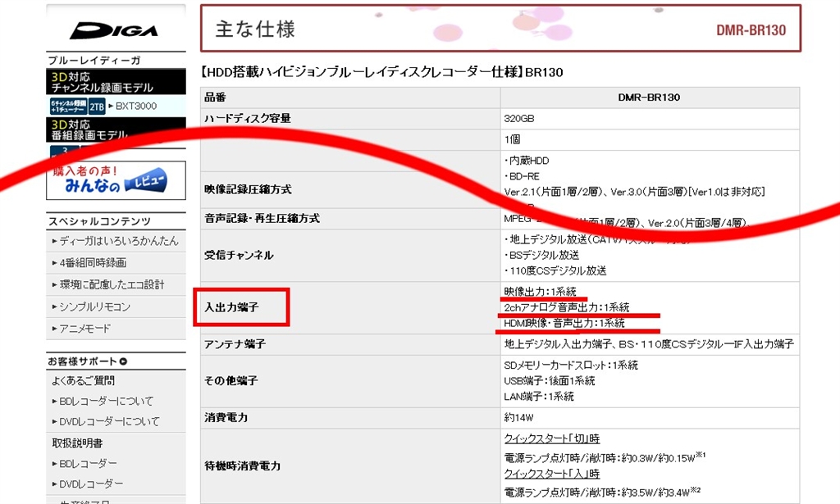Screen dimensions: 840x504
Task: Open シンプルリモコン link
Action: coord(94,306)
